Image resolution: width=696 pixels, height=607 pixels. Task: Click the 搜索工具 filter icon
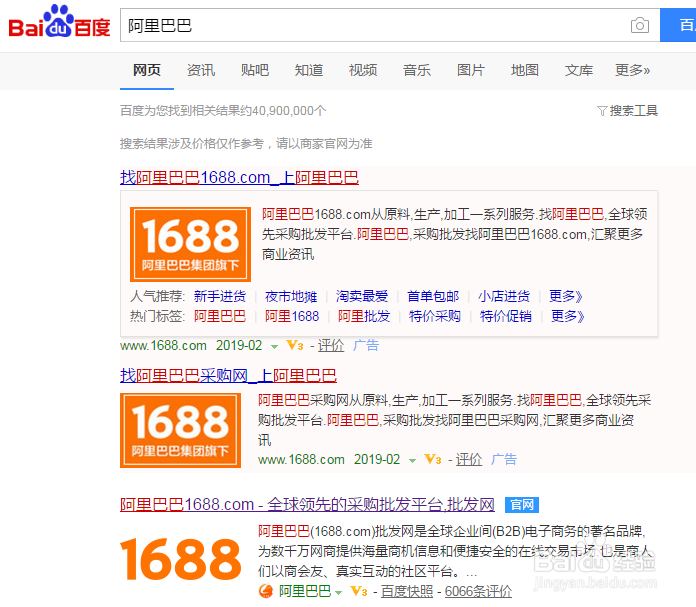pos(602,111)
